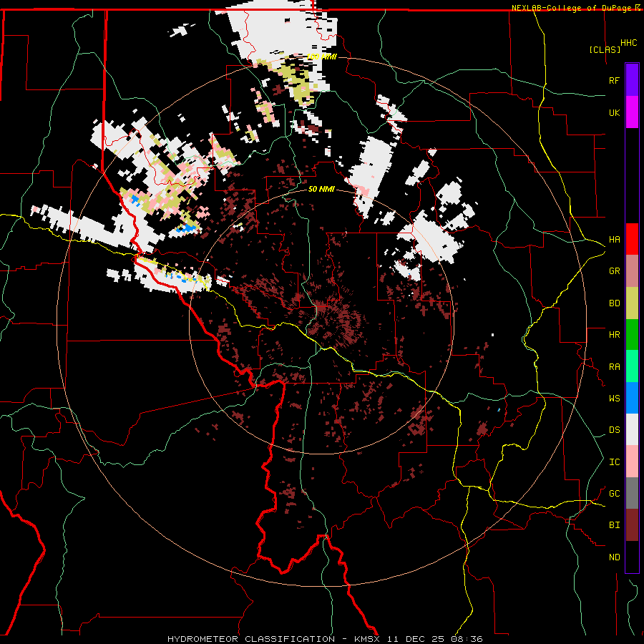This screenshot has height=644, width=644.
Task: Click the BI legend label
Action: pyautogui.click(x=615, y=525)
